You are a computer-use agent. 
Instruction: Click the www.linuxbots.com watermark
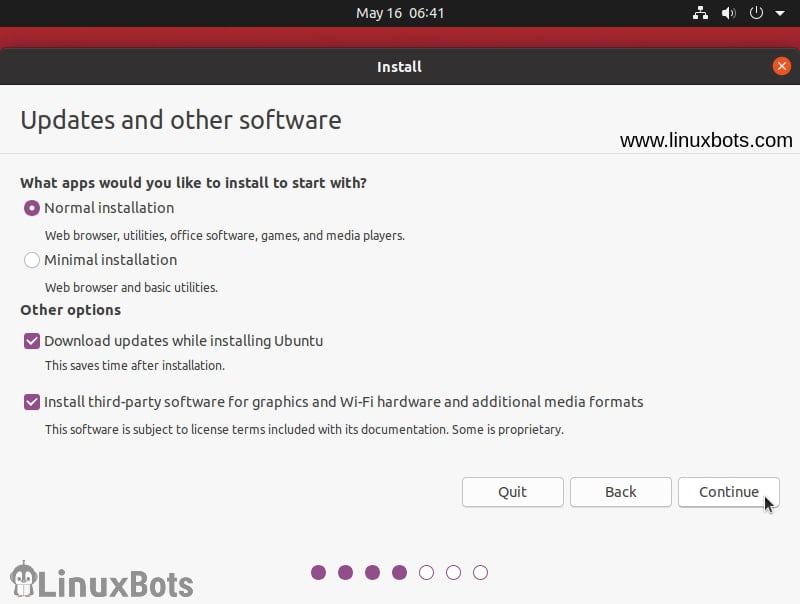click(x=705, y=140)
